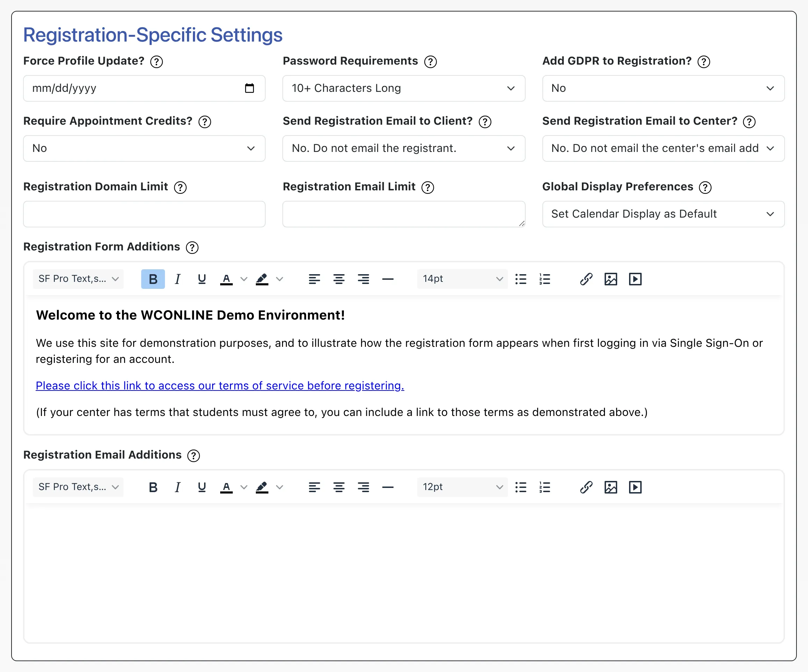808x672 pixels.
Task: Align right in Registration Email Additions editor
Action: coord(363,487)
